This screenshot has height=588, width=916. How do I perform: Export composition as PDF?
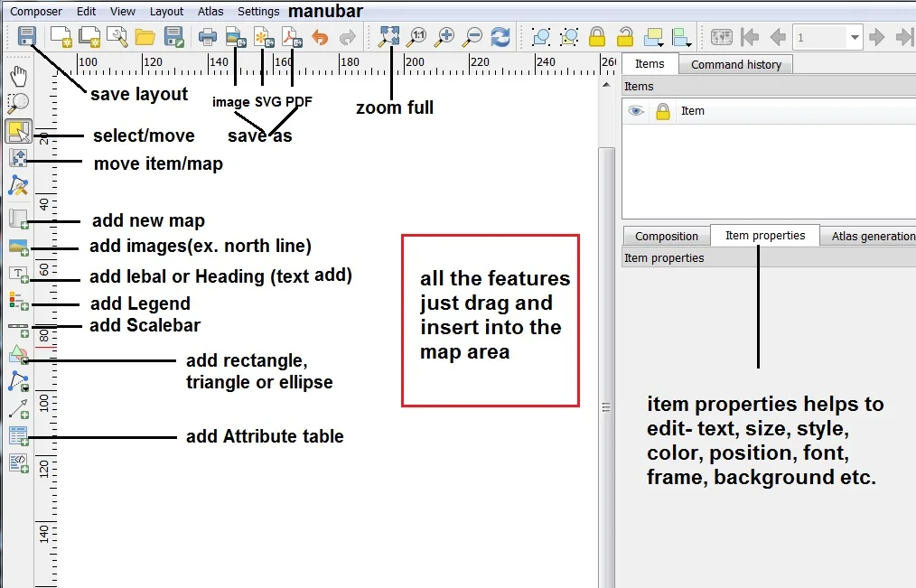pos(292,37)
